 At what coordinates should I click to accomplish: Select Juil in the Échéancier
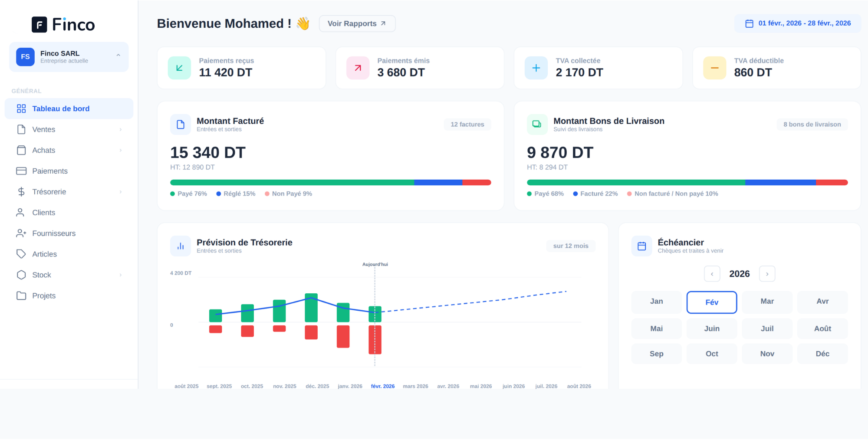point(767,328)
